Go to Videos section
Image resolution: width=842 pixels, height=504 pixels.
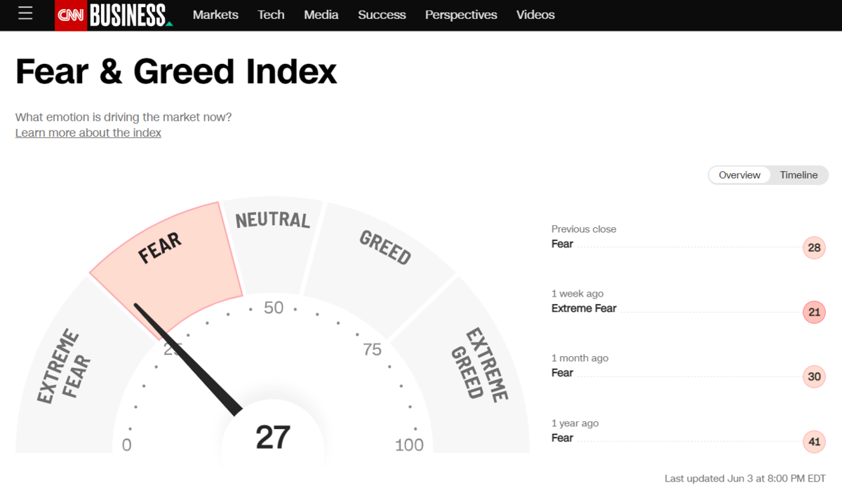coord(535,15)
